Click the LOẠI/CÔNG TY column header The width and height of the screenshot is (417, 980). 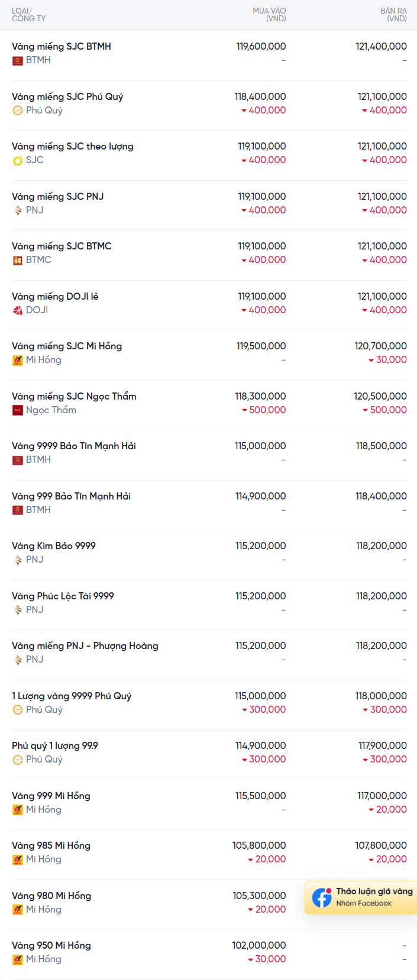pos(28,15)
